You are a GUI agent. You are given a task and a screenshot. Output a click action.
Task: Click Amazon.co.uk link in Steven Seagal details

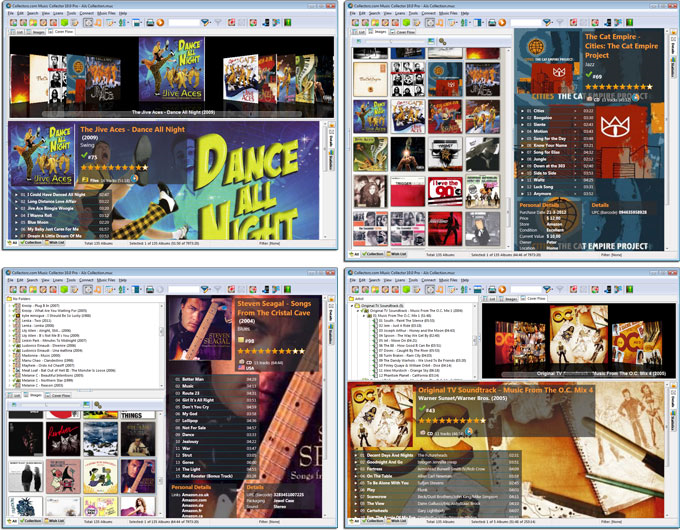coord(195,495)
